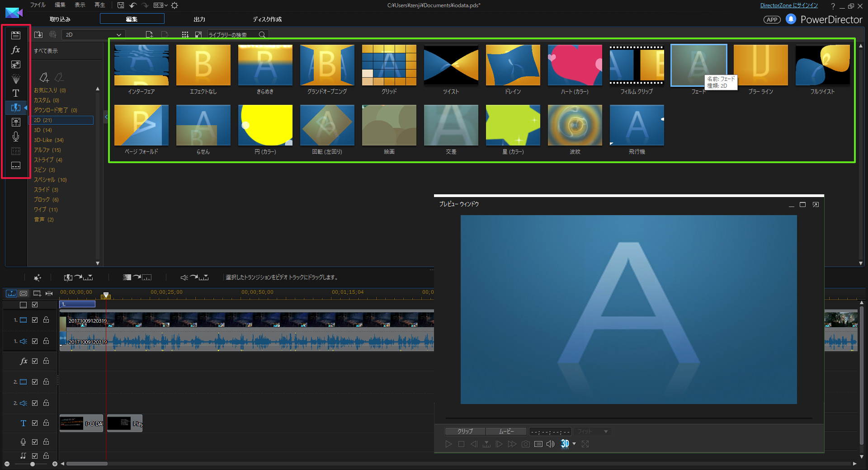Image resolution: width=868 pixels, height=470 pixels.
Task: Click the DirectorZone sign-in link
Action: click(789, 5)
